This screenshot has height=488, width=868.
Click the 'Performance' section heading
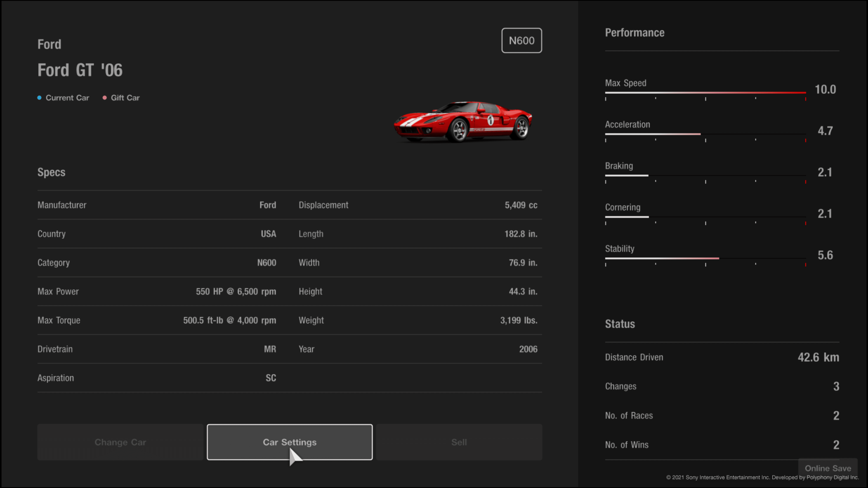pos(634,33)
